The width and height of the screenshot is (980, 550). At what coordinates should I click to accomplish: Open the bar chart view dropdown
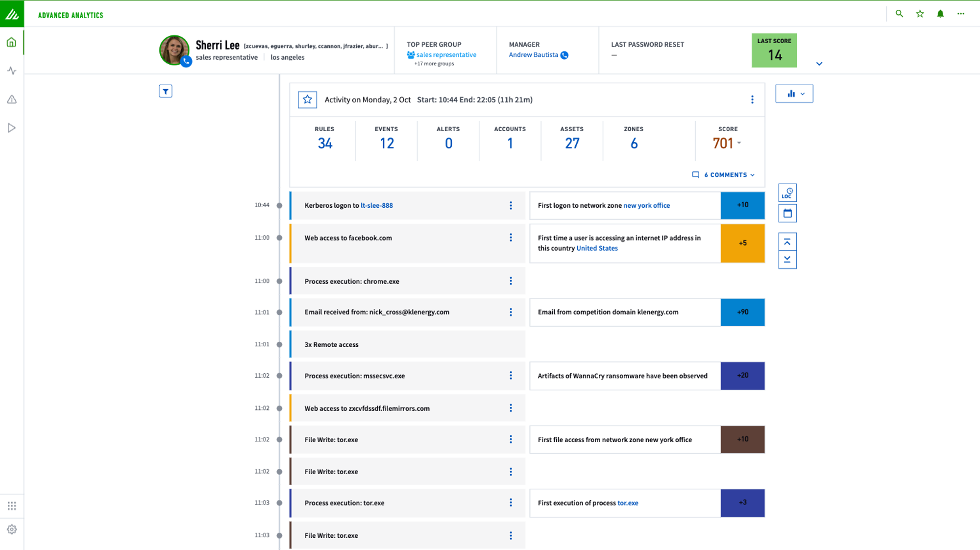point(794,94)
